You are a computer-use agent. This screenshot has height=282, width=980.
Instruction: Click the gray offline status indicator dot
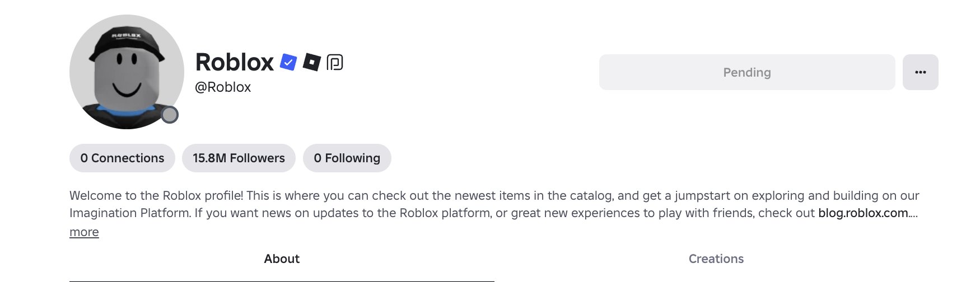pos(170,115)
